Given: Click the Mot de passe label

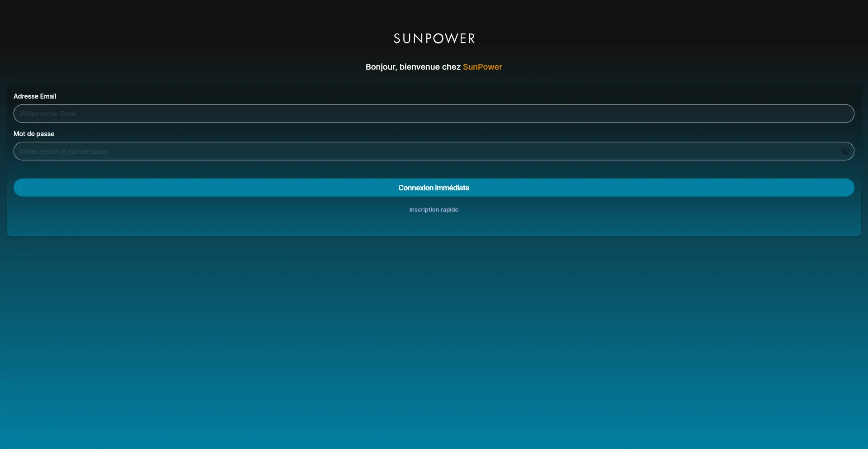Looking at the screenshot, I should click(x=33, y=134).
